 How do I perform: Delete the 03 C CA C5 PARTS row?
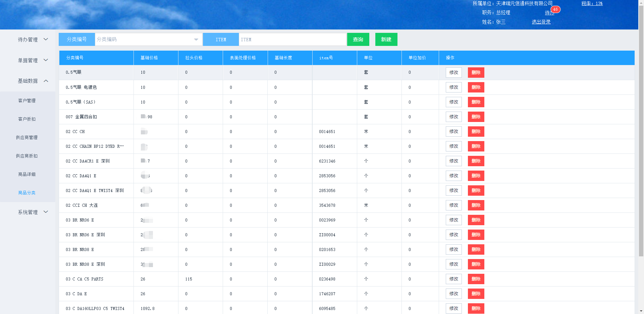coord(476,279)
